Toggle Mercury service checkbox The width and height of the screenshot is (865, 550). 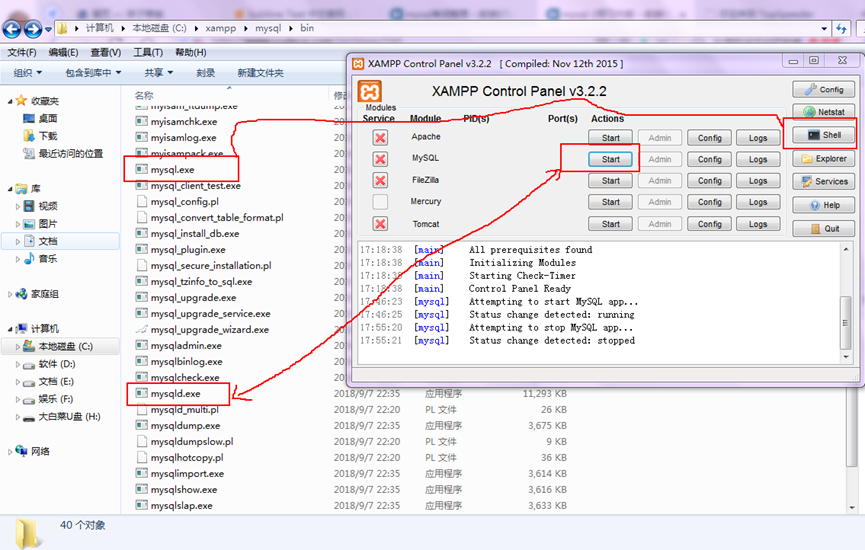point(380,202)
